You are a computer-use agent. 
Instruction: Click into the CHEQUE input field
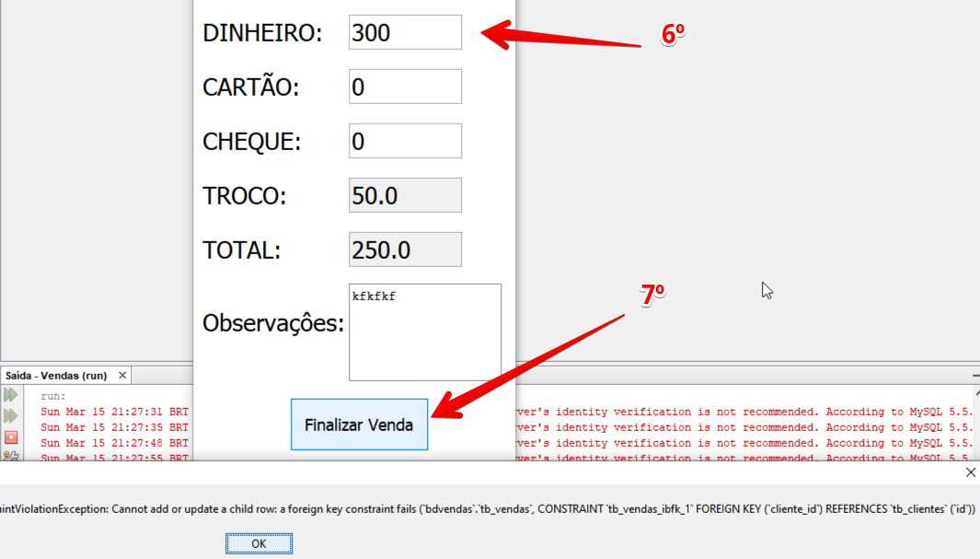tap(405, 141)
